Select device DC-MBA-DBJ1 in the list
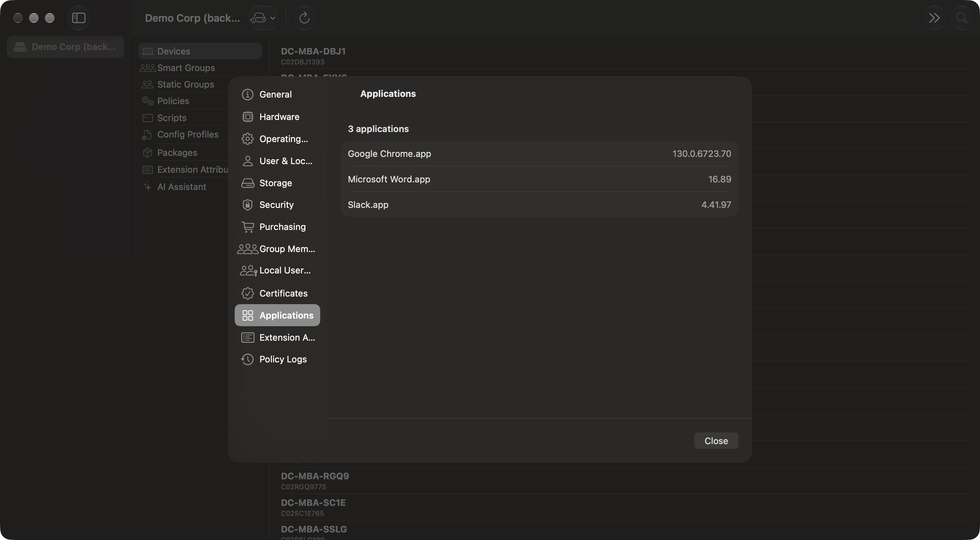The width and height of the screenshot is (980, 540). click(x=624, y=56)
